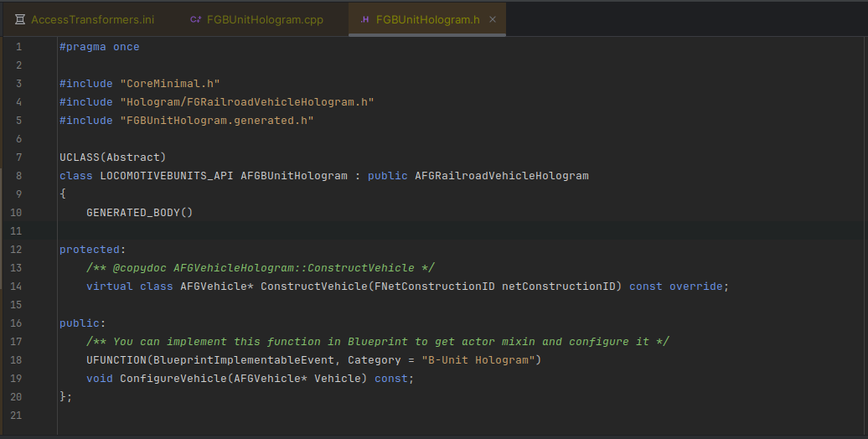Click the "override" keyword on line 14

[x=696, y=287]
